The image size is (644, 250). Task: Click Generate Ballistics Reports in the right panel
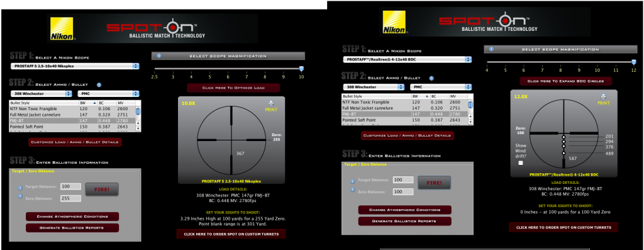pyautogui.click(x=405, y=221)
